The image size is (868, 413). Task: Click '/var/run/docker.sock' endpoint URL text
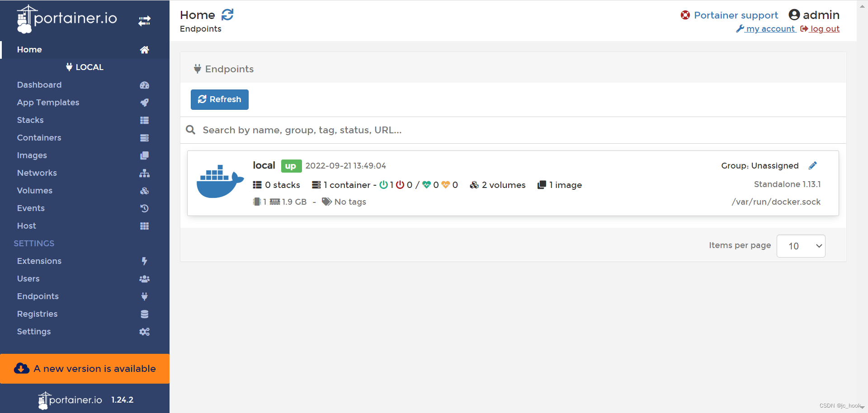776,202
